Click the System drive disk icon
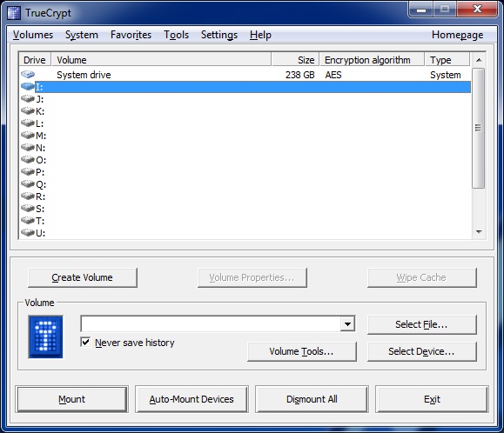The height and width of the screenshot is (433, 504). point(28,75)
